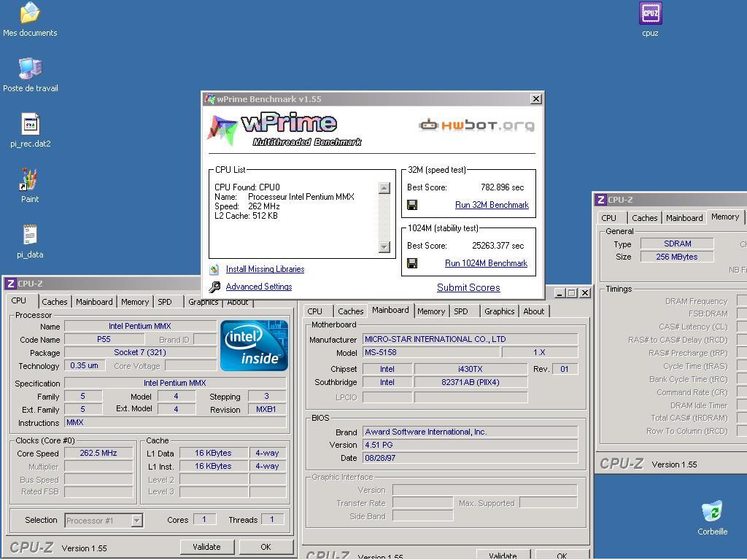Switch to Memory tab in left CPU-Z window
747x560 pixels.
(x=135, y=301)
